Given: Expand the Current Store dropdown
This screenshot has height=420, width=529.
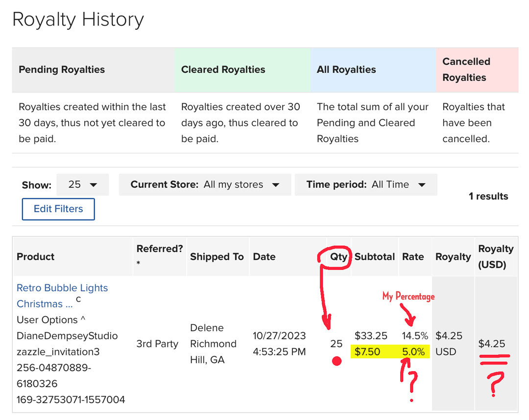Looking at the screenshot, I should click(x=205, y=185).
